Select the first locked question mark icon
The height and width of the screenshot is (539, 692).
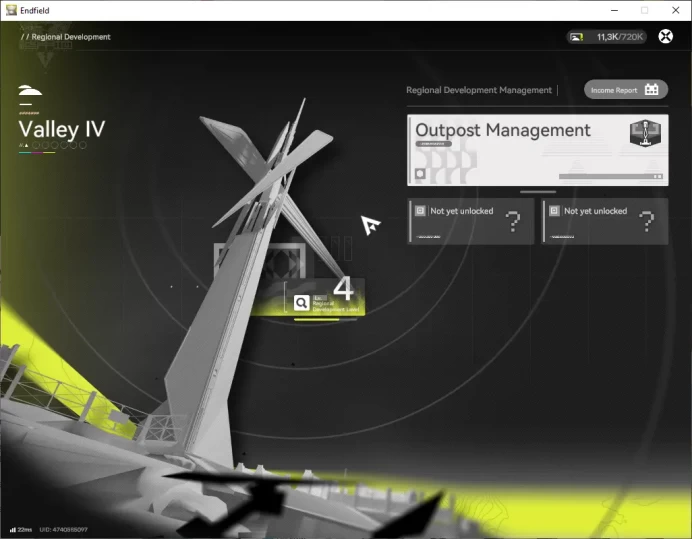coord(512,222)
